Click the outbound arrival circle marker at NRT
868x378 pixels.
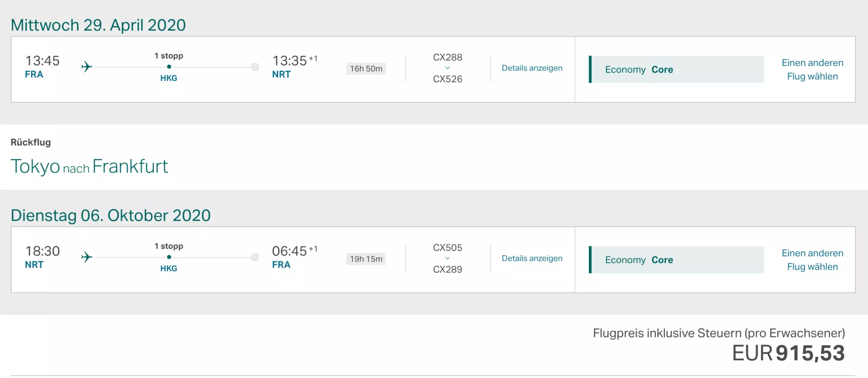tap(255, 67)
